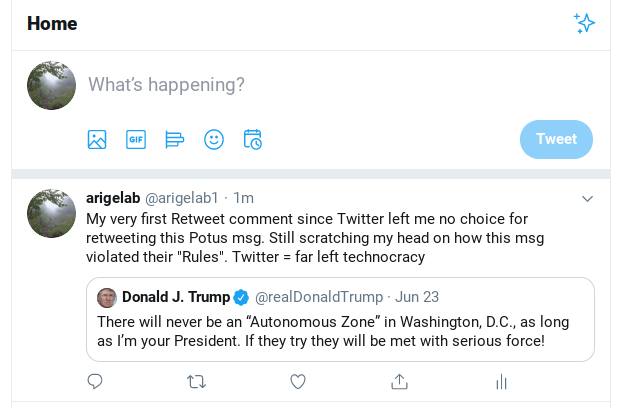Type in the What's happening field
Viewport: 627px width, 408px height.
[300, 85]
